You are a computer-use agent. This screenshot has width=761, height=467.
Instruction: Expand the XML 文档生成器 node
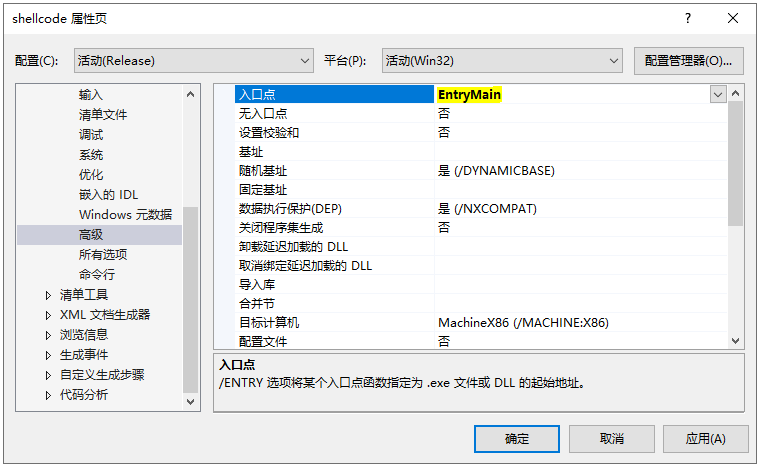click(x=48, y=315)
